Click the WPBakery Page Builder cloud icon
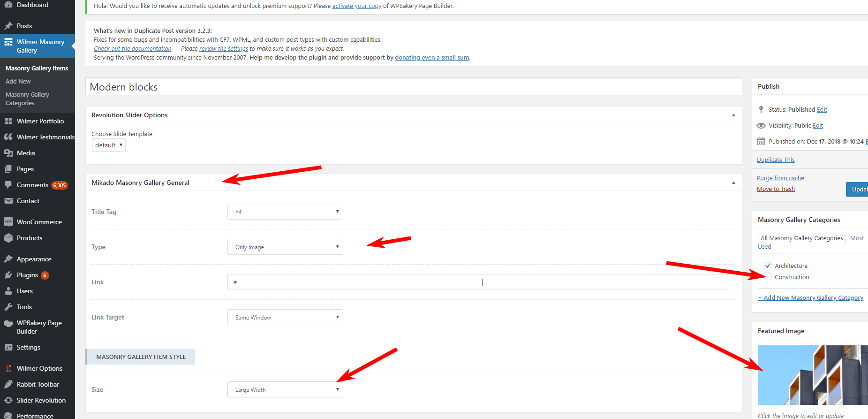The image size is (868, 419). 8,323
